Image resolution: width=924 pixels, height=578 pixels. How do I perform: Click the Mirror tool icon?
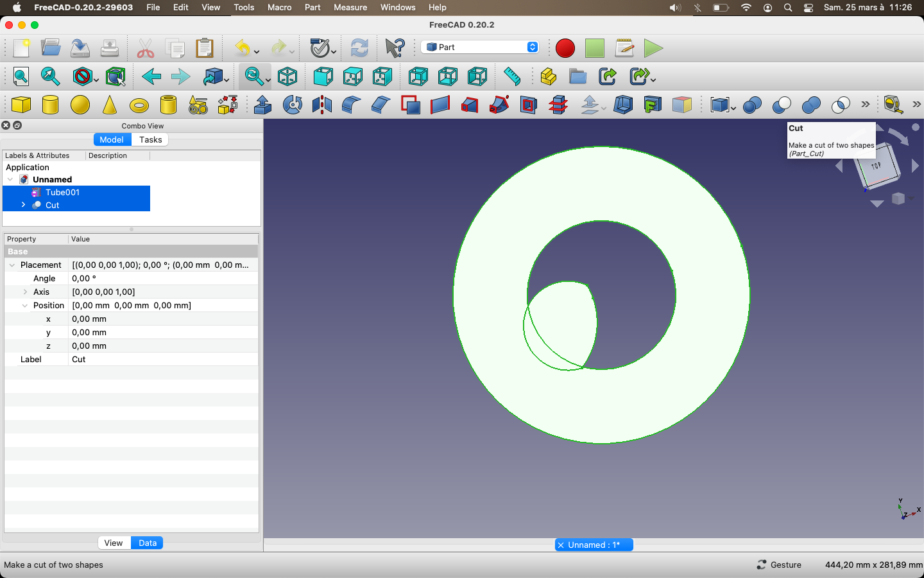coord(322,105)
